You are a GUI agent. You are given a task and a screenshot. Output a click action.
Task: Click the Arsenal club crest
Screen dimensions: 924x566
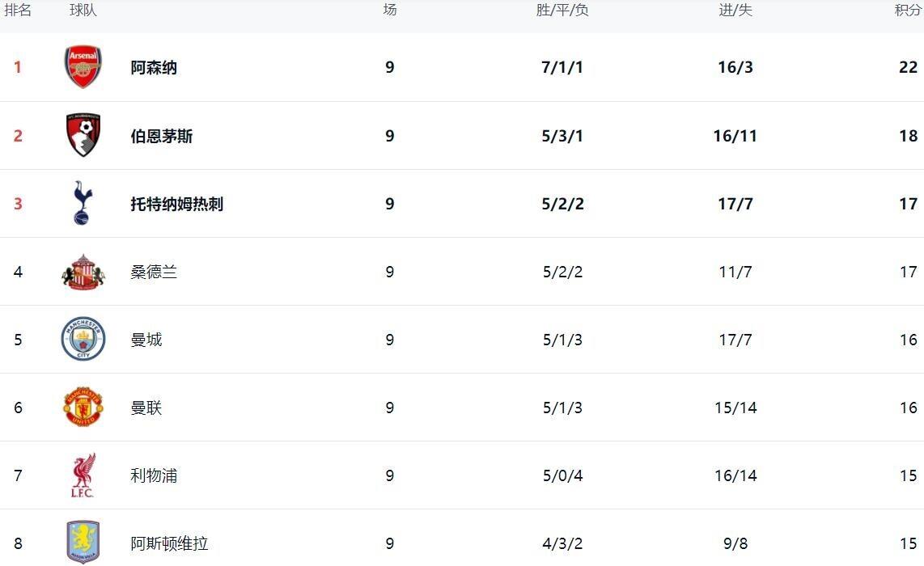[83, 67]
